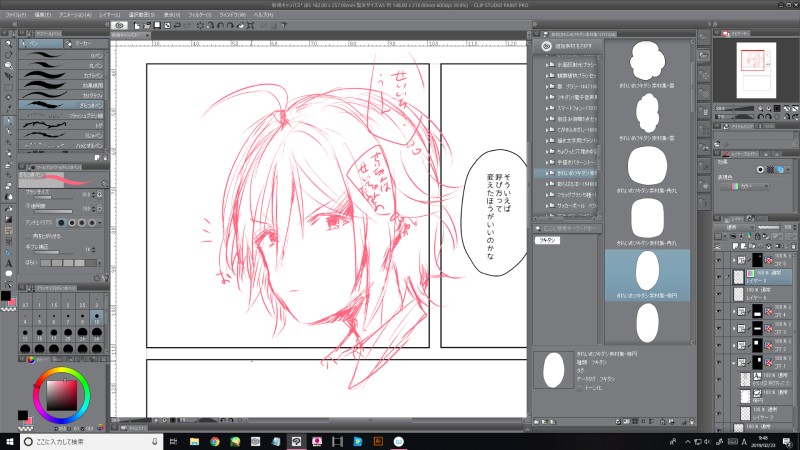Select the Zoom magnifier tool
Image resolution: width=800 pixels, height=450 pixels.
(x=8, y=44)
